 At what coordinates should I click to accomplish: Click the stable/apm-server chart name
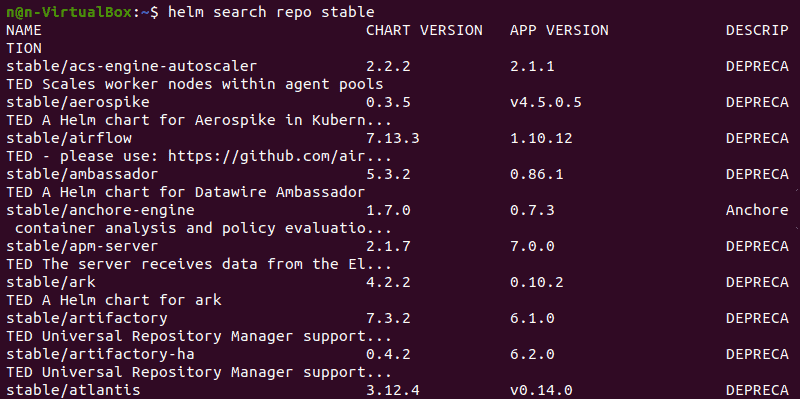coord(82,247)
